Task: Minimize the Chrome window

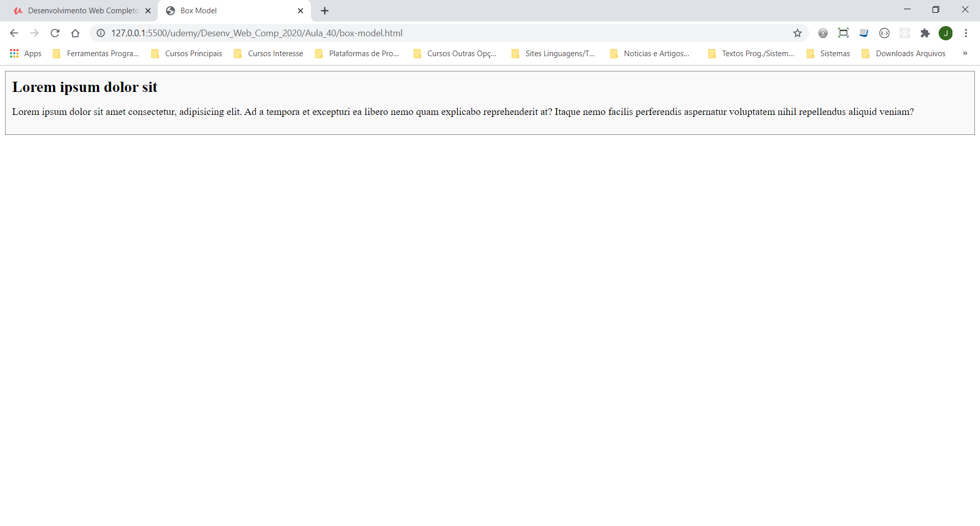Action: 907,10
